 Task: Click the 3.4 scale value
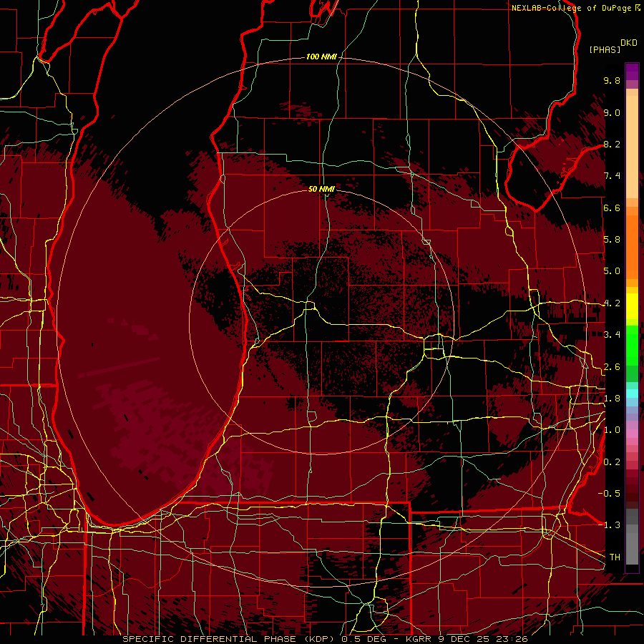pyautogui.click(x=612, y=335)
